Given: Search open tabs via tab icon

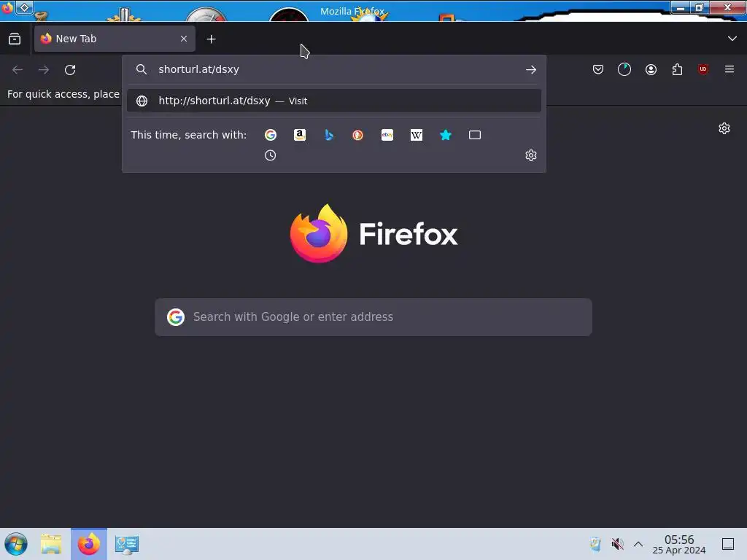Looking at the screenshot, I should (x=474, y=135).
